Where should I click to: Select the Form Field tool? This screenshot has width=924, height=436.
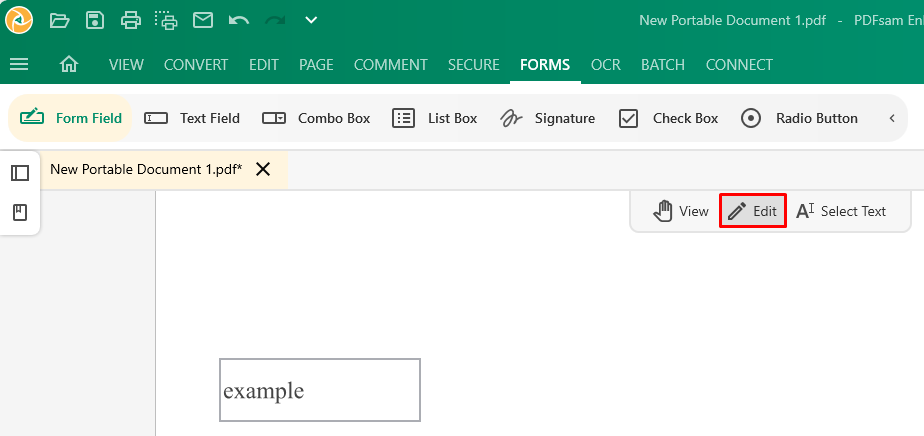[71, 118]
